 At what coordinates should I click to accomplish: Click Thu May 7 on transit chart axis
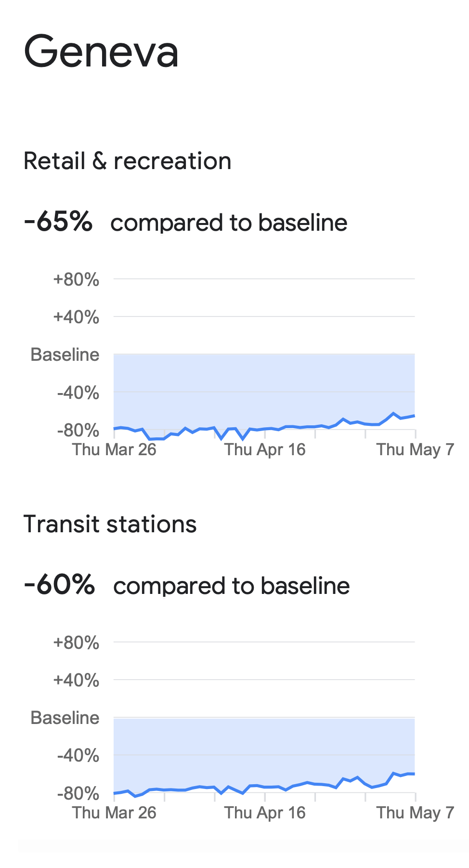(415, 813)
